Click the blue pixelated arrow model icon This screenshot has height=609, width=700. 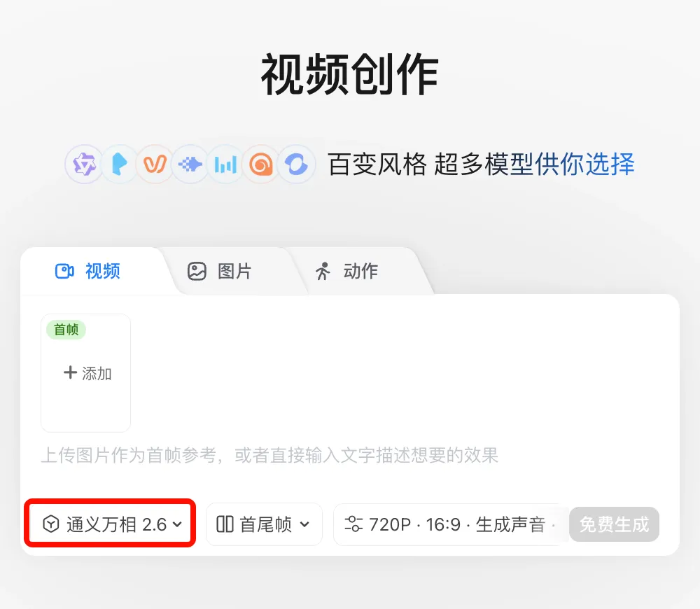[190, 164]
